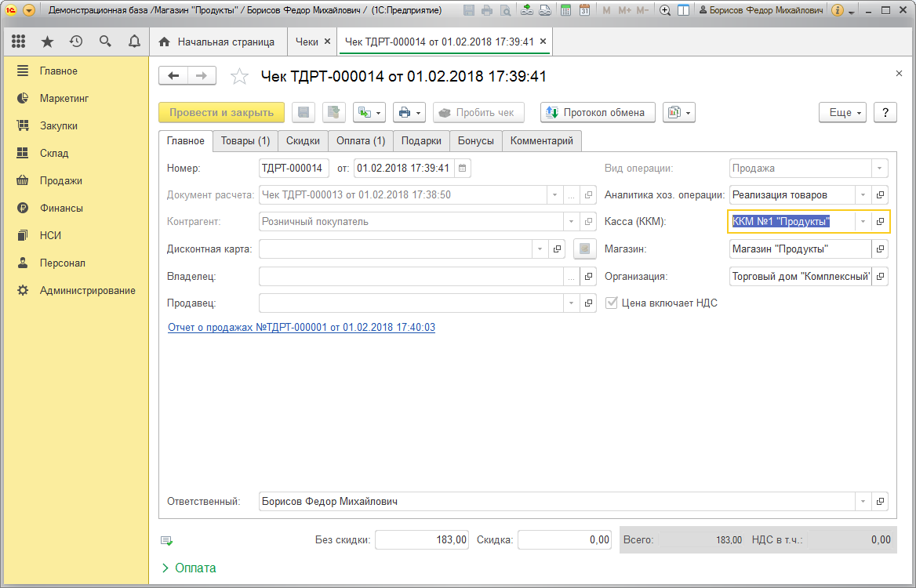Open the Скидки tab

[x=304, y=140]
